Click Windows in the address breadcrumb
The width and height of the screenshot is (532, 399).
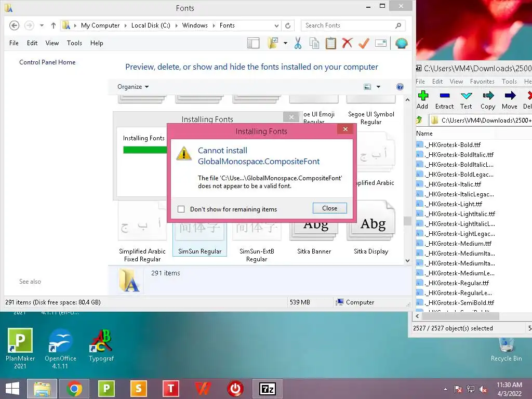[195, 25]
